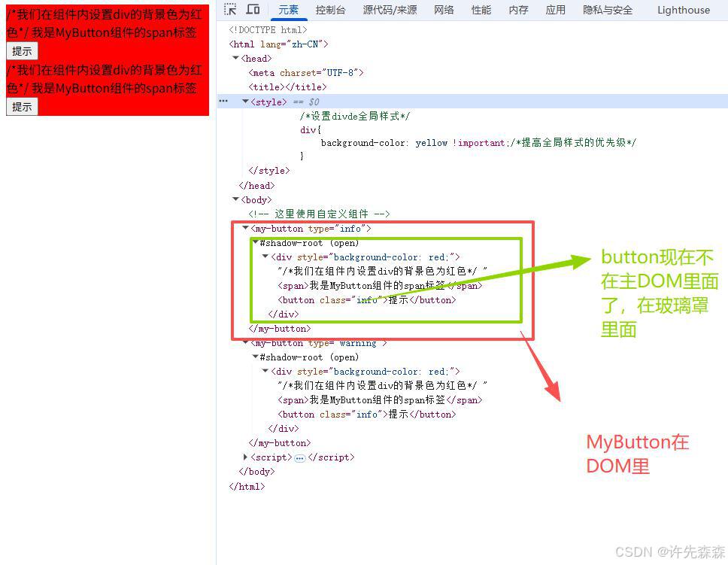Viewport: 728px width, 565px height.
Task: Activate the inspect element picker icon
Action: (230, 9)
